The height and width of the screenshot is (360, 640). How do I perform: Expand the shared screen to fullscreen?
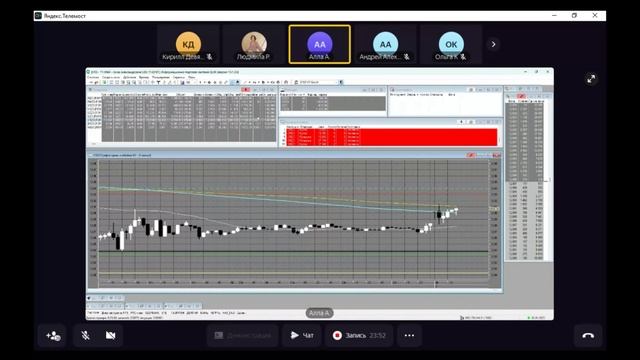tap(591, 79)
